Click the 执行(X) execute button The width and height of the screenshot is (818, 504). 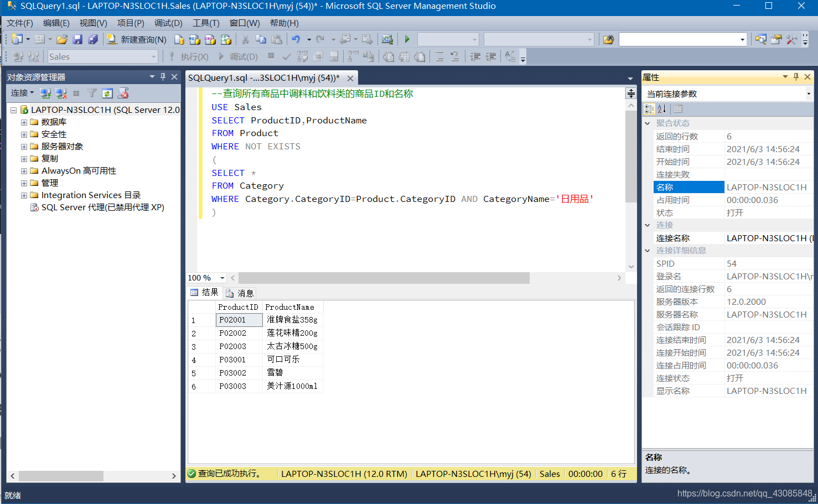coord(188,56)
